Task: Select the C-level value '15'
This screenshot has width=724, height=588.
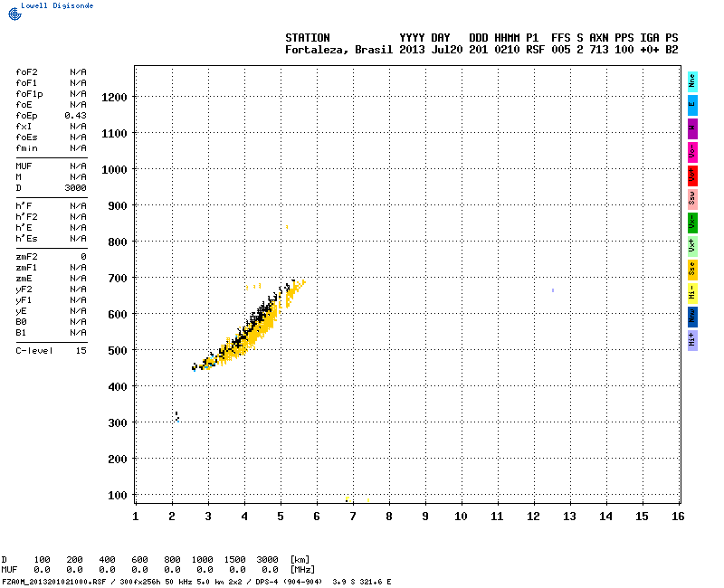Action: [x=81, y=351]
